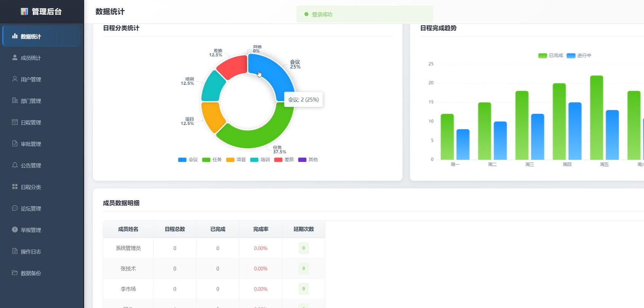The image size is (644, 308).
Task: Click the 成员统计 person icon
Action: 15,58
